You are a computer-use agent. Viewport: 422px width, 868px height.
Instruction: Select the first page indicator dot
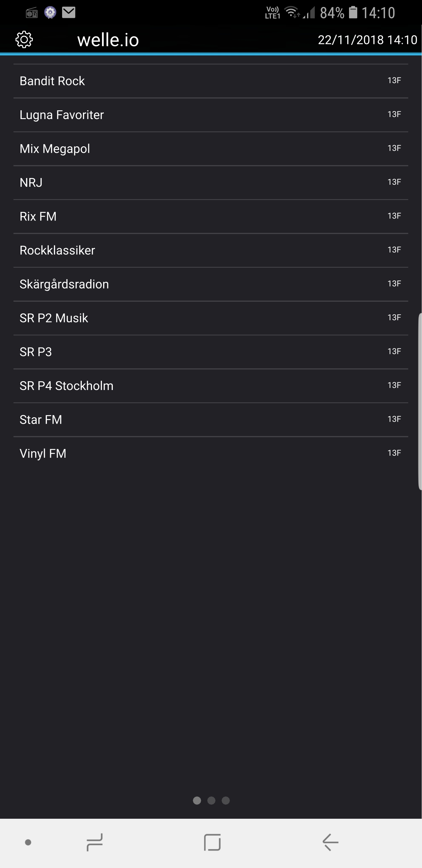tap(197, 800)
